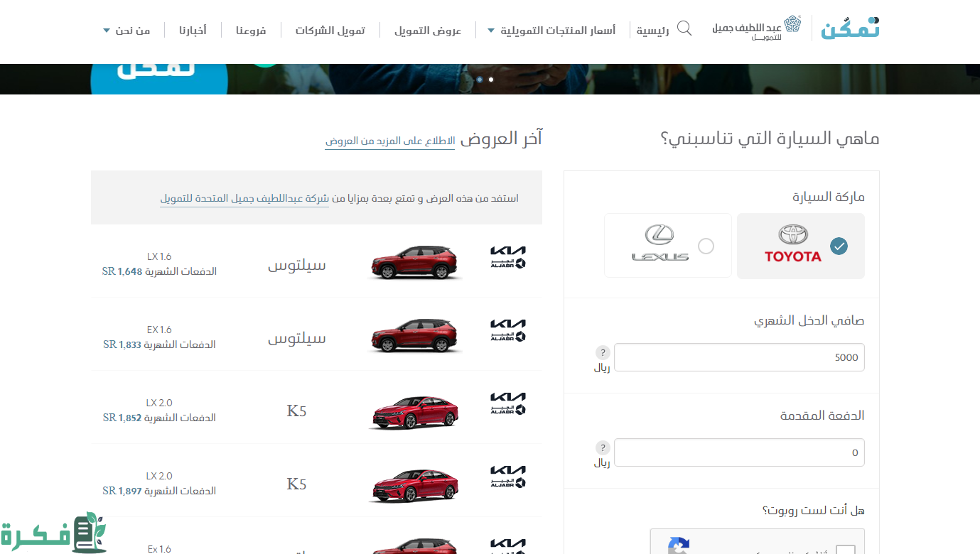Screen dimensions: 980x554
Task: Click the red Seltos EX 1.6 car image
Action: tap(415, 335)
